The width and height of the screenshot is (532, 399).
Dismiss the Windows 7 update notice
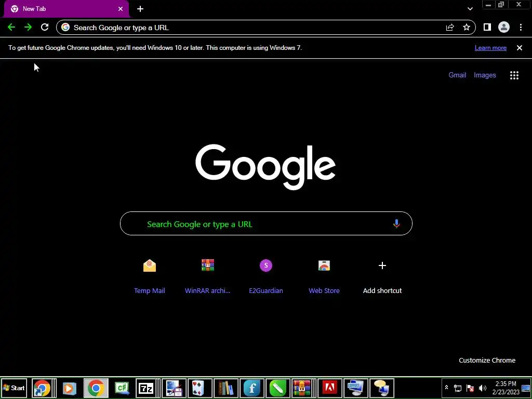tap(520, 48)
